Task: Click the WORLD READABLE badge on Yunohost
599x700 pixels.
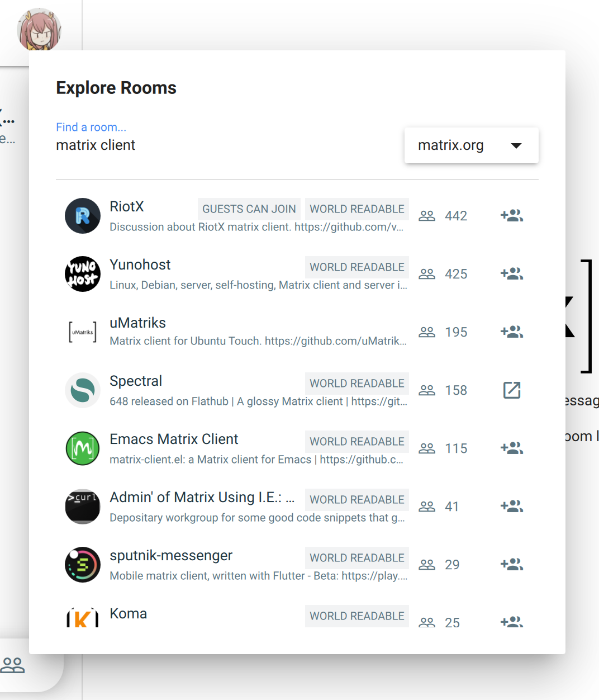Action: point(356,267)
